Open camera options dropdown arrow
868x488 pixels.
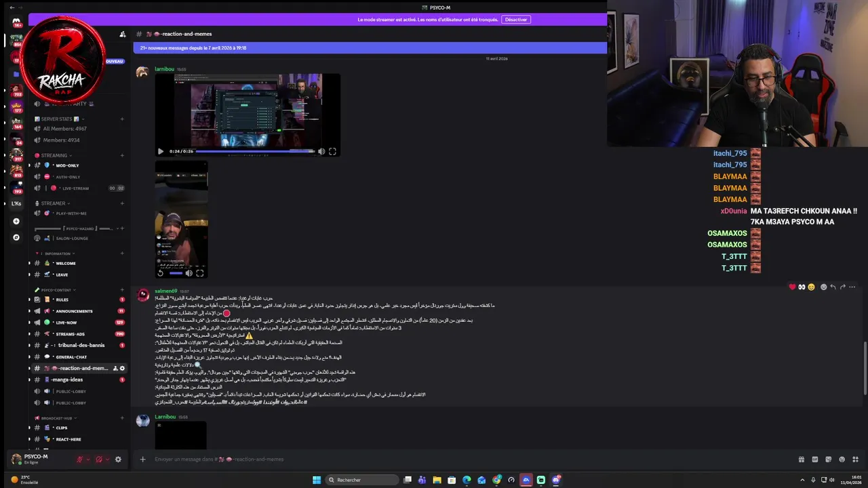click(x=107, y=459)
